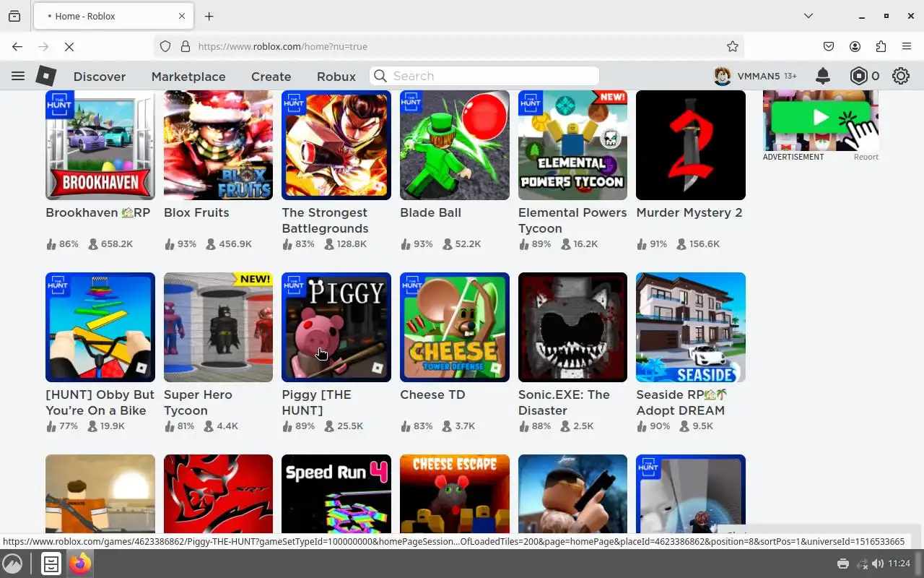Open the taskbar file manager icon

tap(51, 564)
